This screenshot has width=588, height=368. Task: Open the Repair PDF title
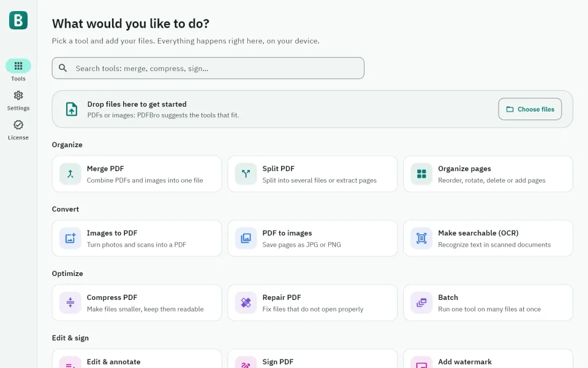(x=282, y=297)
